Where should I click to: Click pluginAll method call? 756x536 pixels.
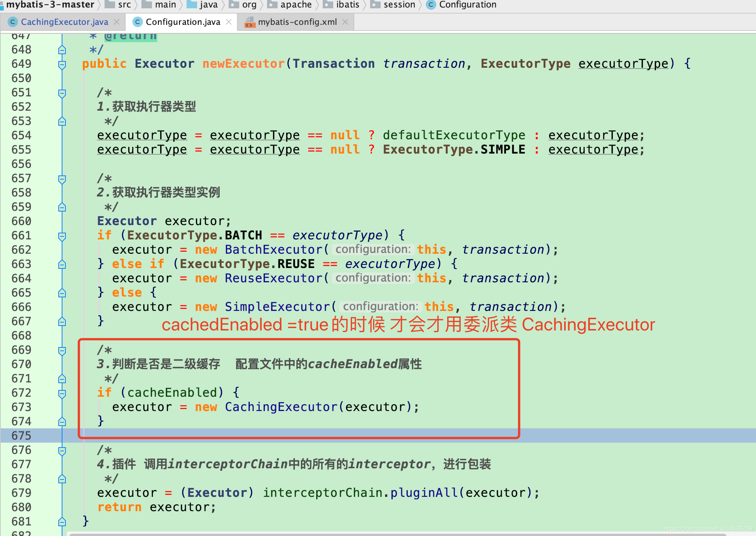424,493
